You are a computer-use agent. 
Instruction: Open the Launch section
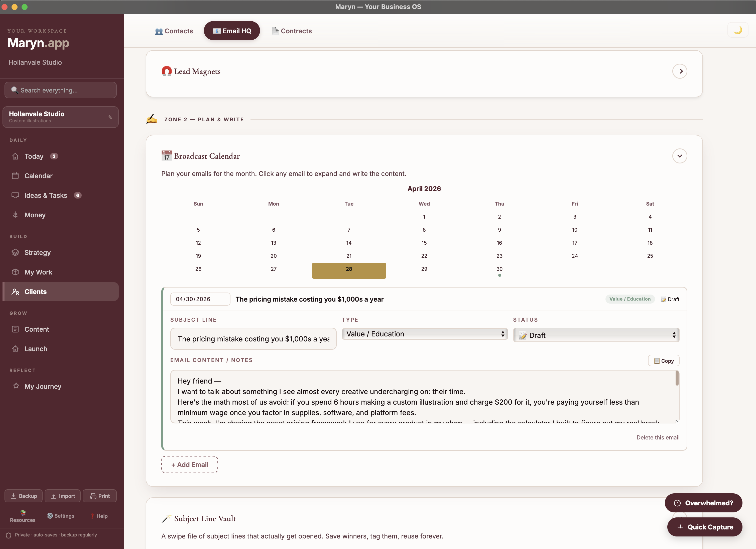click(36, 349)
